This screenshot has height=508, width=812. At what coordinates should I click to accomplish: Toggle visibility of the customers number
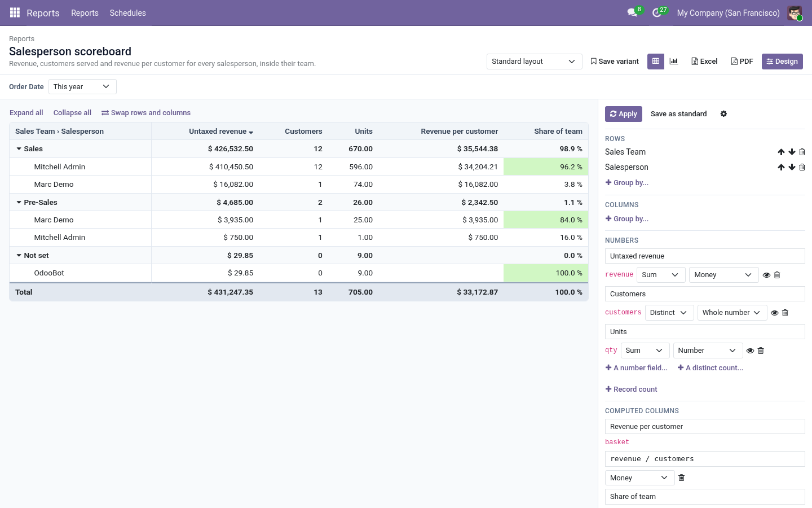[x=774, y=313]
